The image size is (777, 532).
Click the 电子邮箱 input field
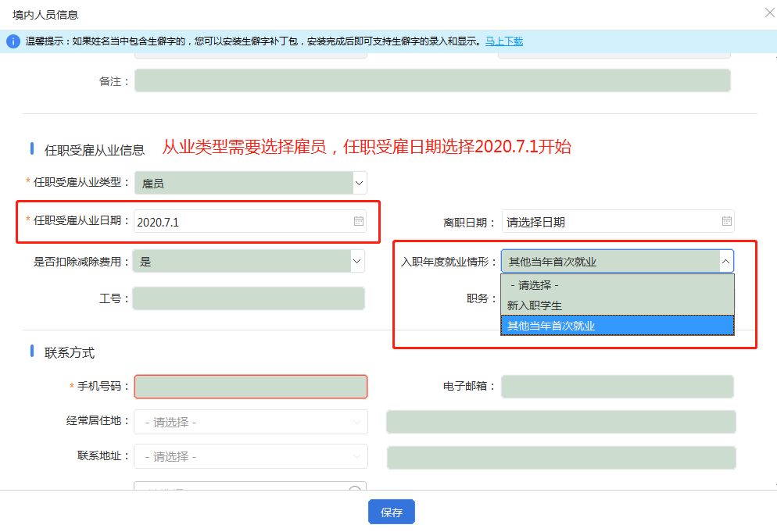pyautogui.click(x=618, y=387)
